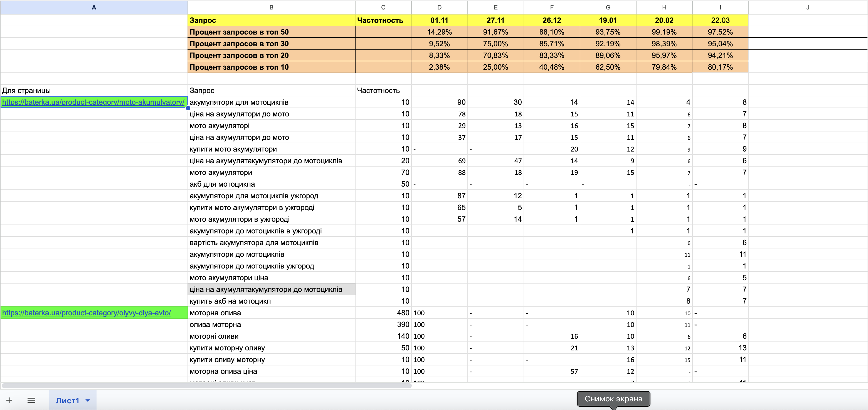Select the 14,29% cell
The height and width of the screenshot is (410, 868).
(x=439, y=32)
